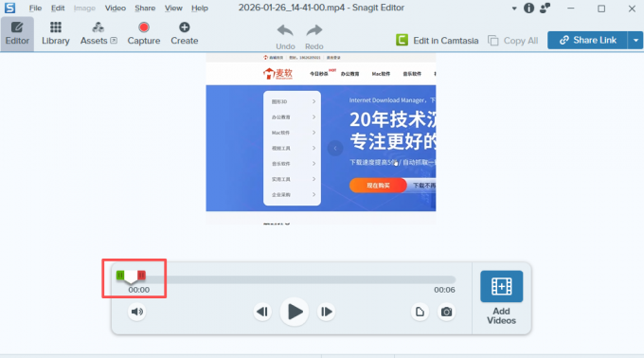
Task: Click the Share Link button
Action: [587, 40]
